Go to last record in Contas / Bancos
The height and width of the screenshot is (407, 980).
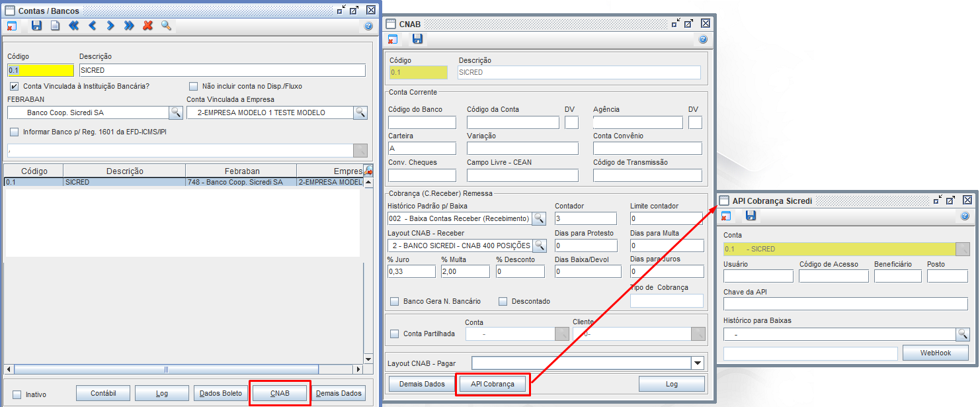pyautogui.click(x=129, y=26)
